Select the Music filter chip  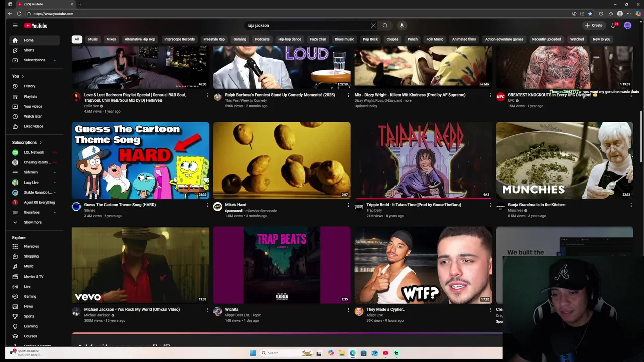[93, 39]
